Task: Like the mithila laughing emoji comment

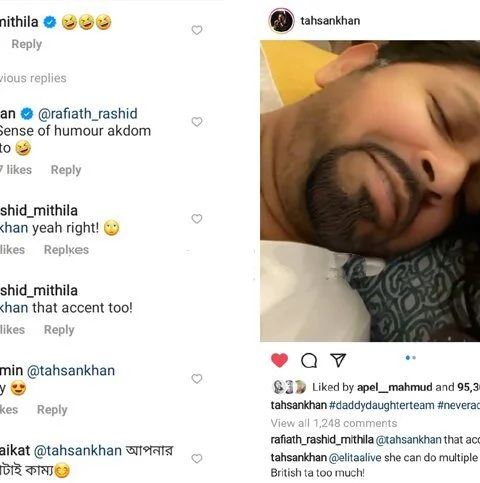Action: click(x=197, y=30)
